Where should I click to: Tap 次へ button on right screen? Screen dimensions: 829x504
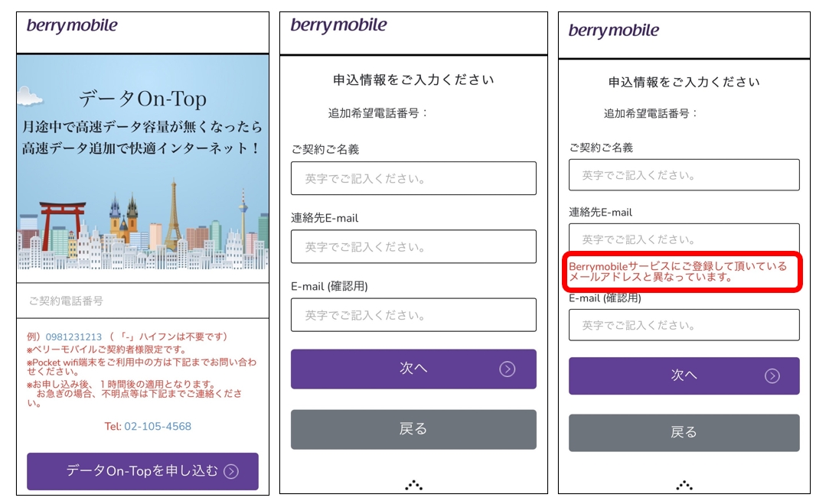pyautogui.click(x=684, y=376)
